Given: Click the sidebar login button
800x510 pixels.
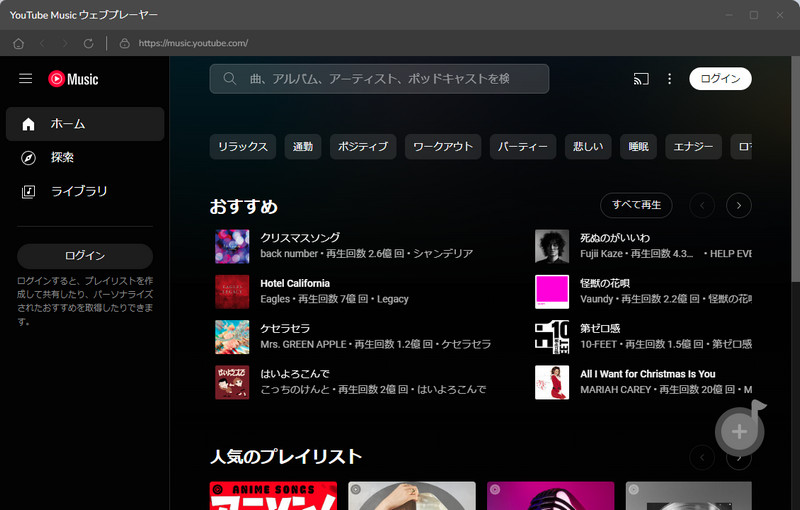Looking at the screenshot, I should pyautogui.click(x=85, y=256).
